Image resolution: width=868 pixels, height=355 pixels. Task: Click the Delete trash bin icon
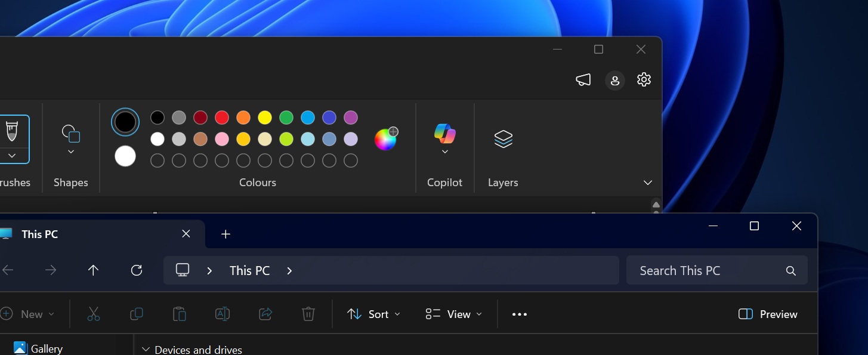[308, 314]
